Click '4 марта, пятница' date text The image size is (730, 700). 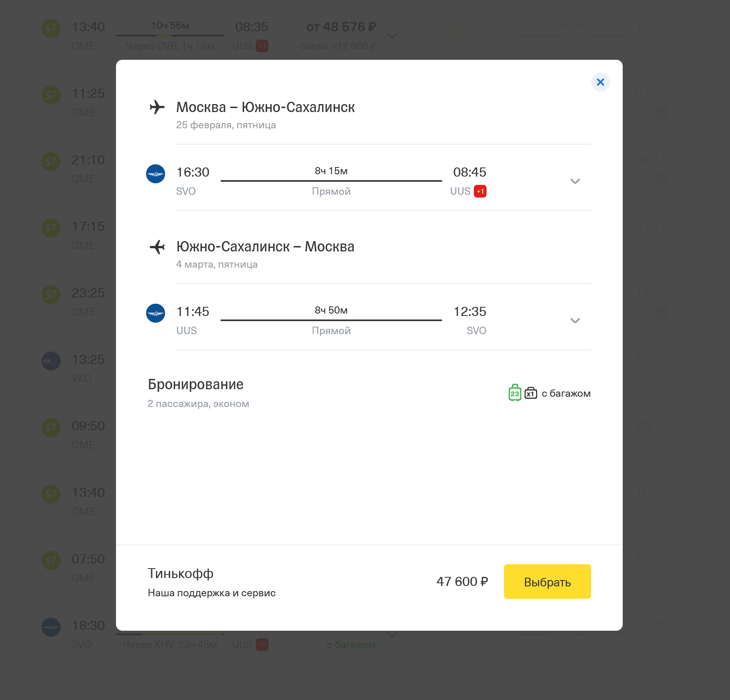pos(217,264)
